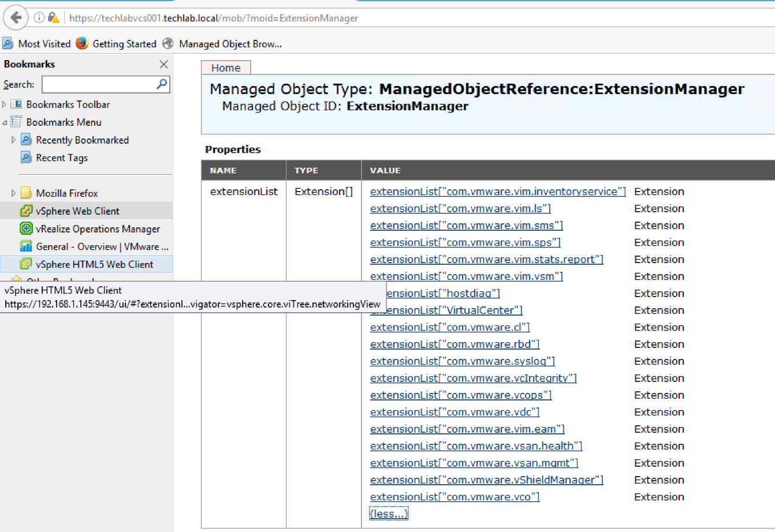Open extensionList com.vmware.syslog link

pyautogui.click(x=463, y=361)
